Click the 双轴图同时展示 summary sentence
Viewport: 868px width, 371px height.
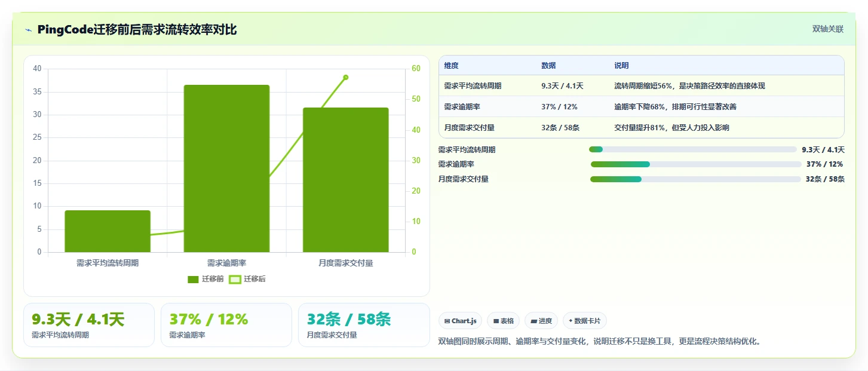(x=599, y=342)
